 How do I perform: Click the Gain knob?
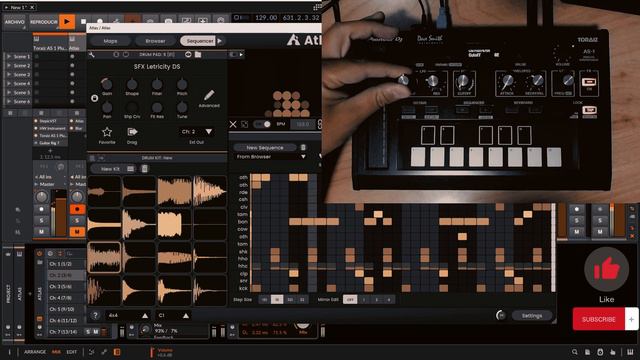tap(107, 84)
